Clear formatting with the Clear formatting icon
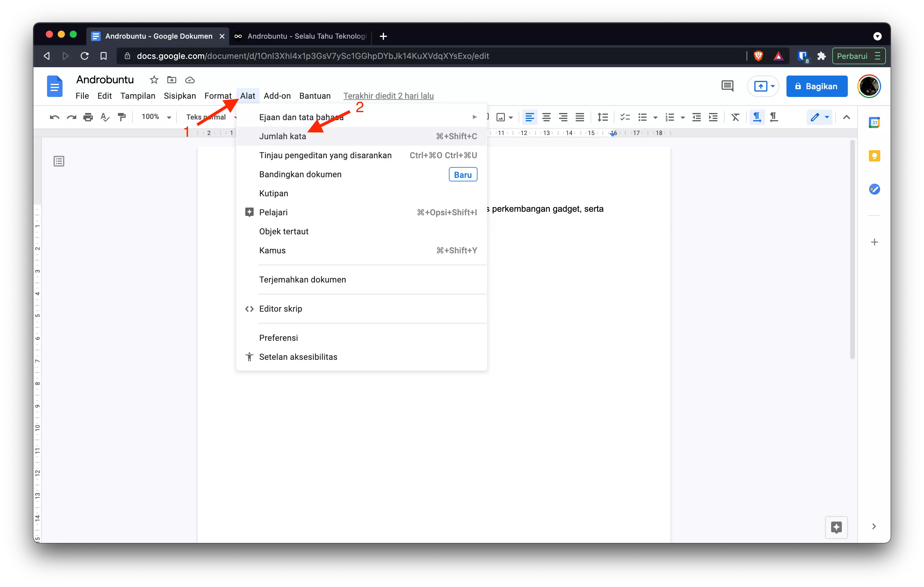This screenshot has height=587, width=924. 735,117
